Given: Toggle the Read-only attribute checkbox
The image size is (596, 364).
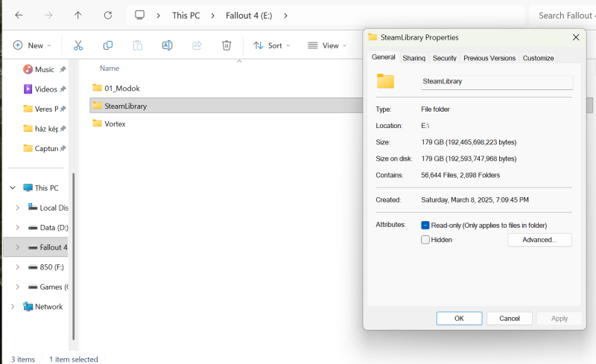Looking at the screenshot, I should click(425, 226).
